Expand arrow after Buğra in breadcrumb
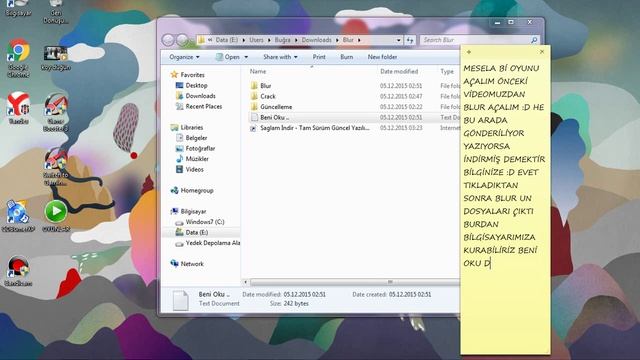Screen dimensions: 640x360 point(296,40)
